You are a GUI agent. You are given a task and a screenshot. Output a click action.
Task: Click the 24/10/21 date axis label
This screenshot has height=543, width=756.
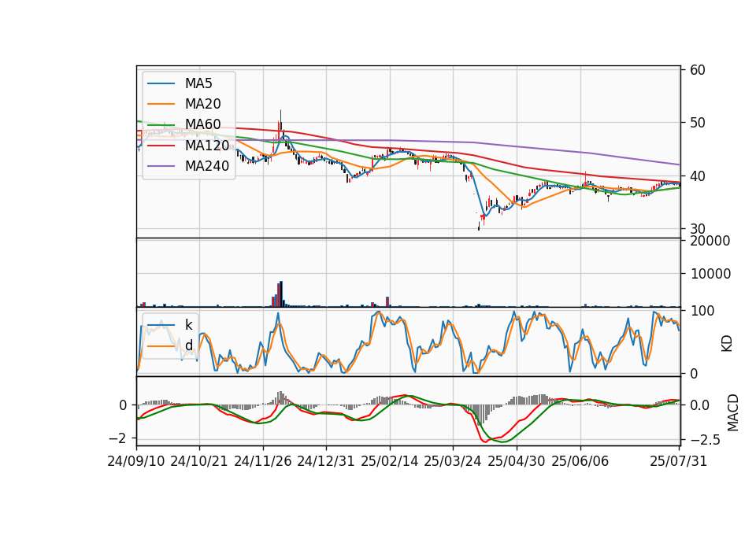point(199,461)
